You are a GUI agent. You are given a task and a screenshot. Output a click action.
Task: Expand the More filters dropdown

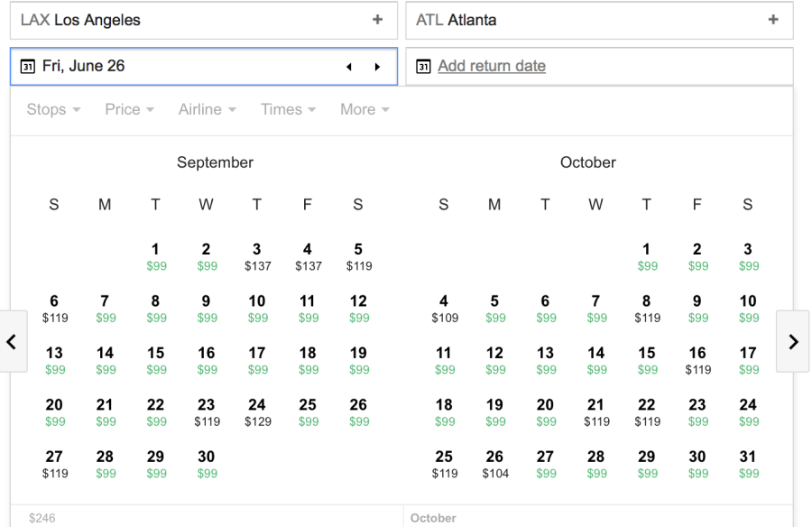tap(364, 109)
